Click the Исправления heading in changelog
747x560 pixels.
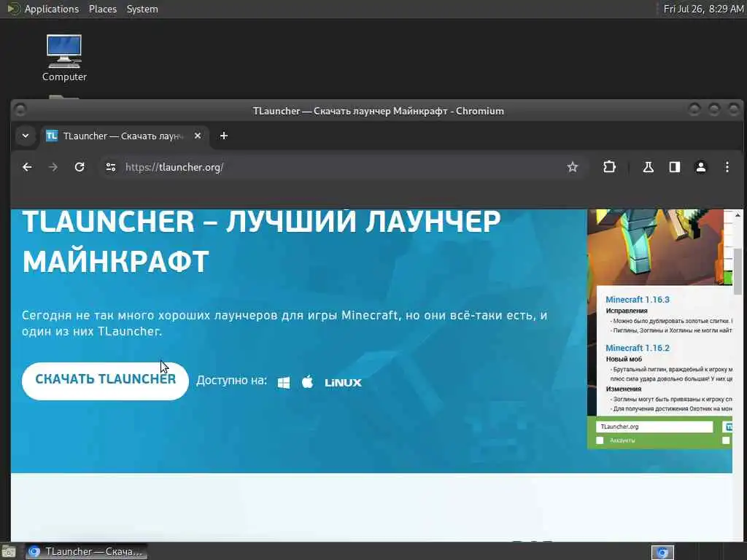(x=627, y=311)
